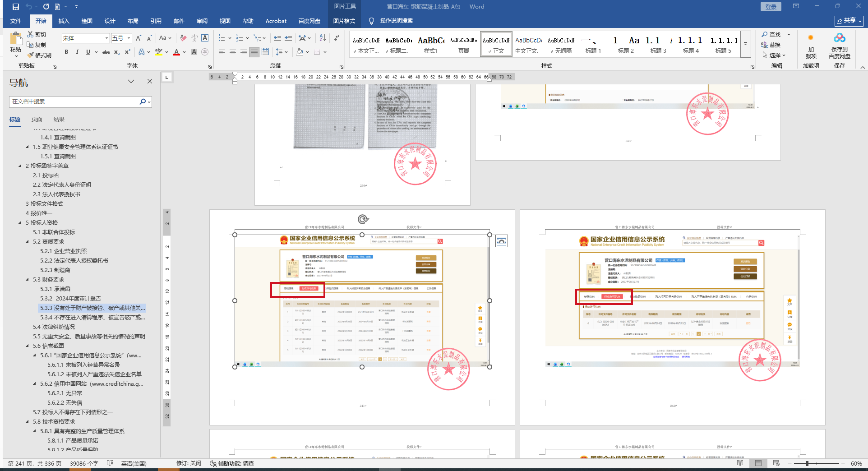The width and height of the screenshot is (868, 471).
Task: Click the 登录 sign-in button
Action: [771, 7]
